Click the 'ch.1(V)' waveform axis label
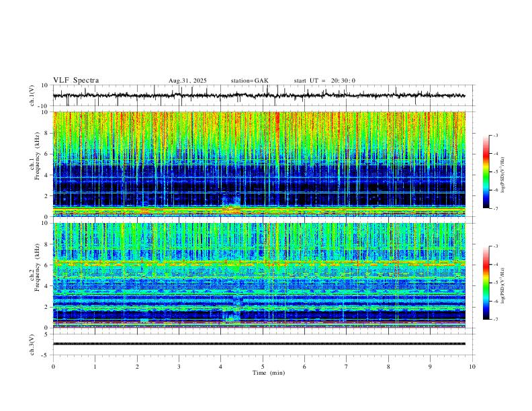 tap(32, 95)
